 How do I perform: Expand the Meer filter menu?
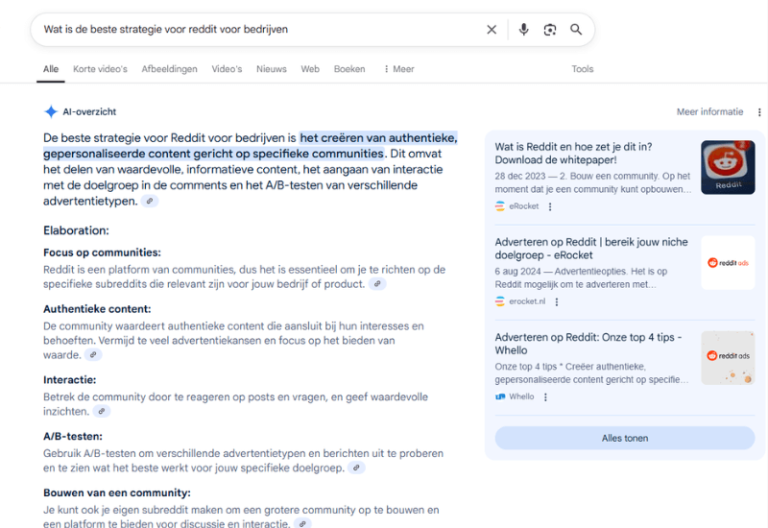(399, 69)
